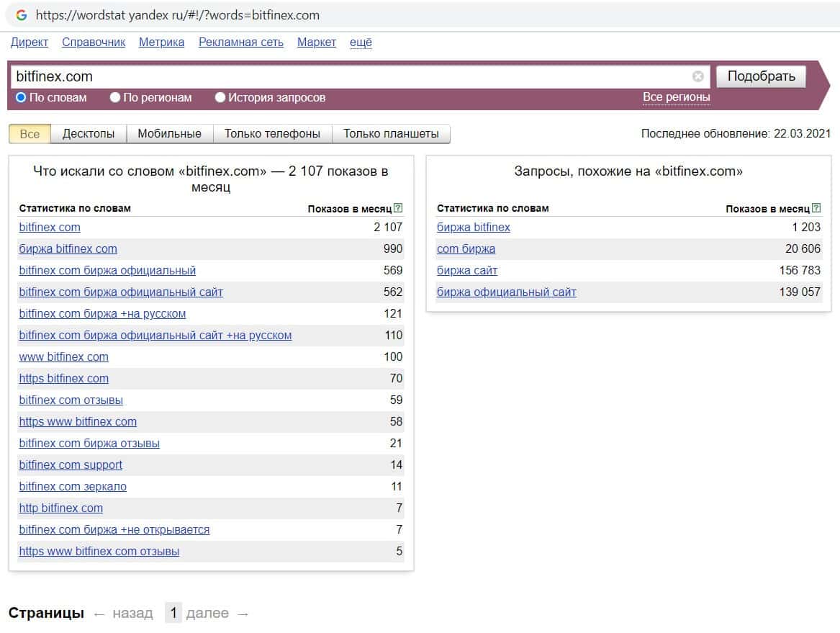The width and height of the screenshot is (840, 633).
Task: Select the 'По словам' radio button
Action: coord(21,97)
